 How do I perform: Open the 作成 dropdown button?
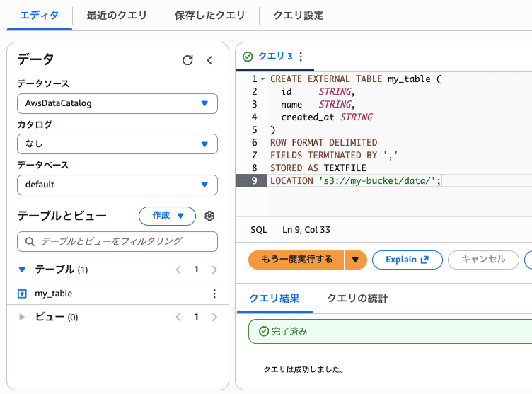(167, 216)
